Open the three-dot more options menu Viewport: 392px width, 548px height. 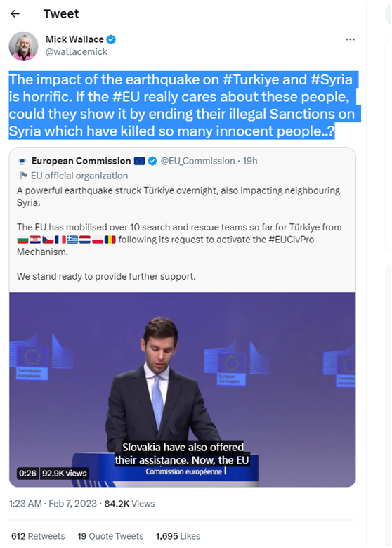click(350, 39)
